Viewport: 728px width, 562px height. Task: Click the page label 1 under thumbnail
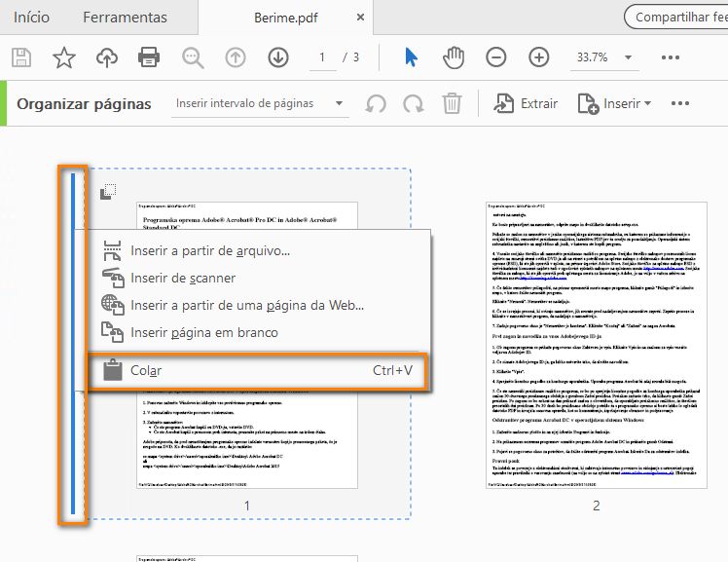coord(247,506)
